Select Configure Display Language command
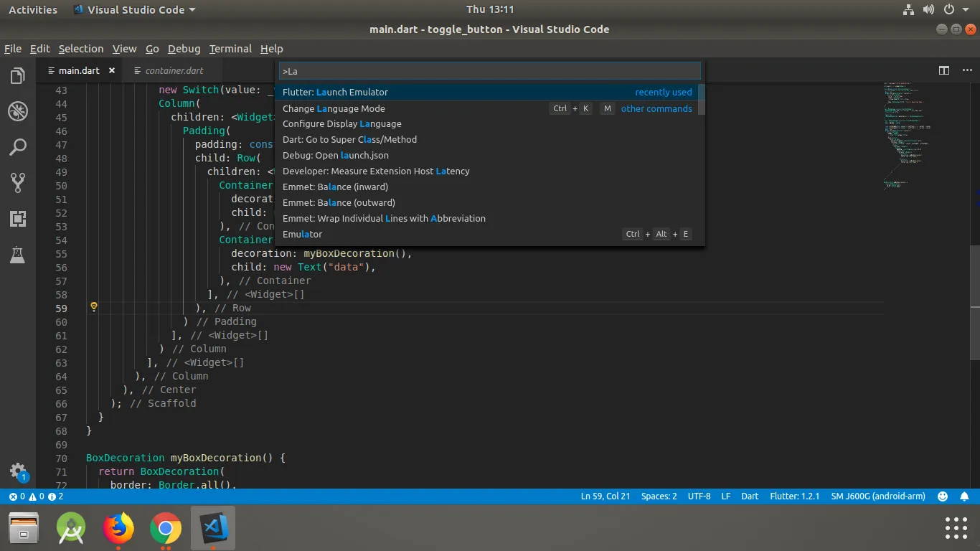This screenshot has width=980, height=551. (x=487, y=123)
